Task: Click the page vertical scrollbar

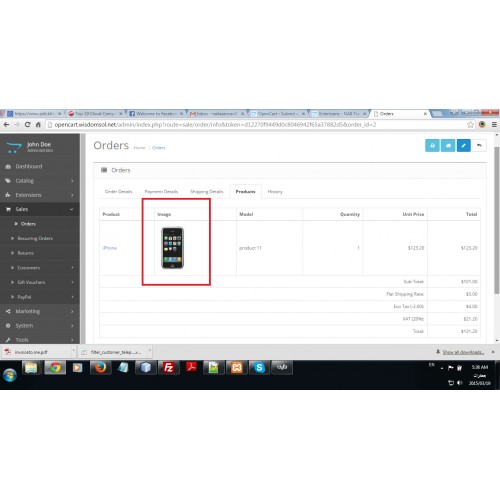Action: click(497, 220)
